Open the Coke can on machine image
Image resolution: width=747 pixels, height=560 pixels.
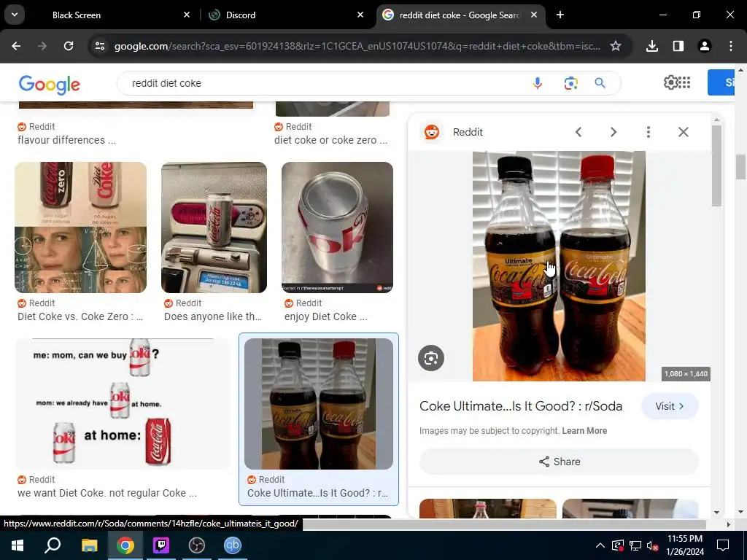point(214,227)
